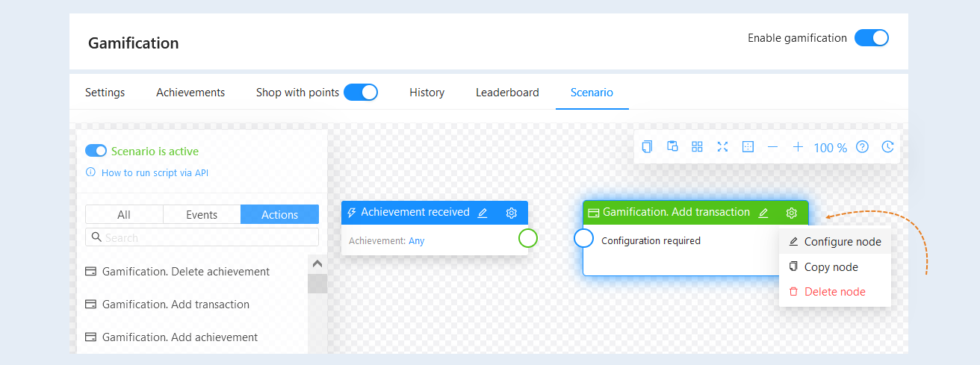This screenshot has width=980, height=365.
Task: Open the history clock icon in toolbar
Action: [887, 147]
